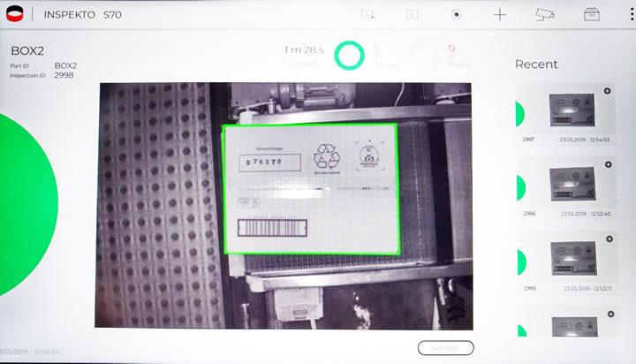Click the failed count '0'
Viewport: 636px width, 364px height.
tap(451, 48)
